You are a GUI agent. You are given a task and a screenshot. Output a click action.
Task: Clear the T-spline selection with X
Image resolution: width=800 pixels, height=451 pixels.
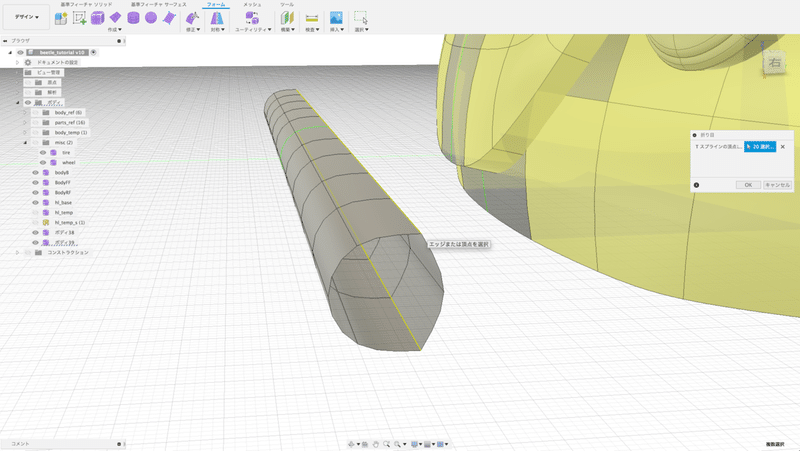[x=783, y=147]
